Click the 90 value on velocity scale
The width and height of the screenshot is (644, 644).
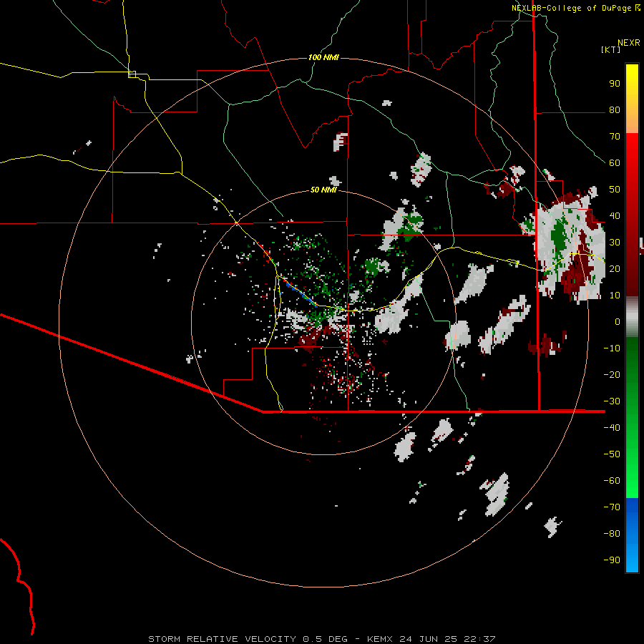tap(615, 84)
